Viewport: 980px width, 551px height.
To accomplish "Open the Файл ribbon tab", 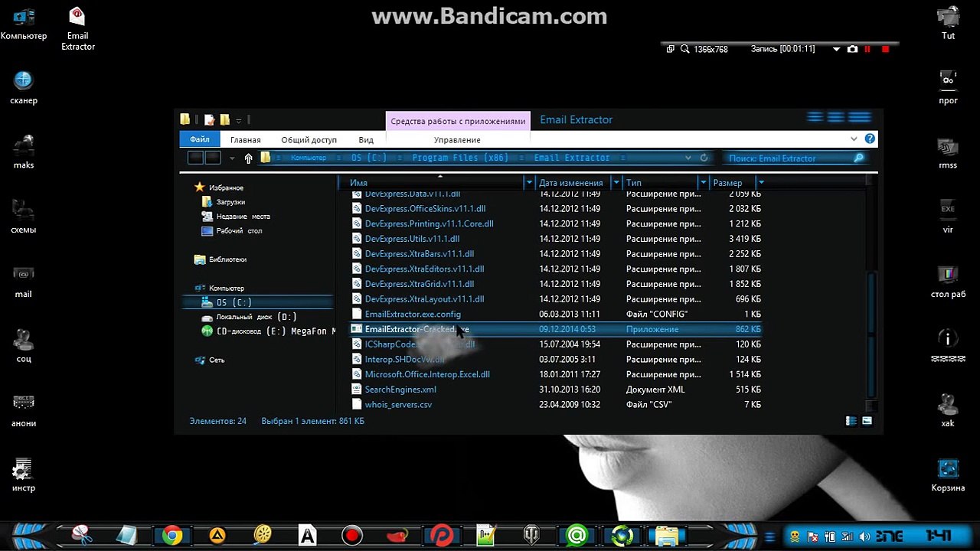I will pyautogui.click(x=200, y=139).
